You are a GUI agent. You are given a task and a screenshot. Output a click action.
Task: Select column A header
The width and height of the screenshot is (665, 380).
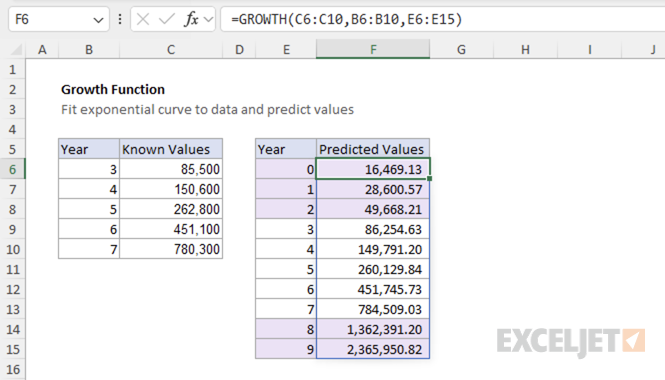42,50
